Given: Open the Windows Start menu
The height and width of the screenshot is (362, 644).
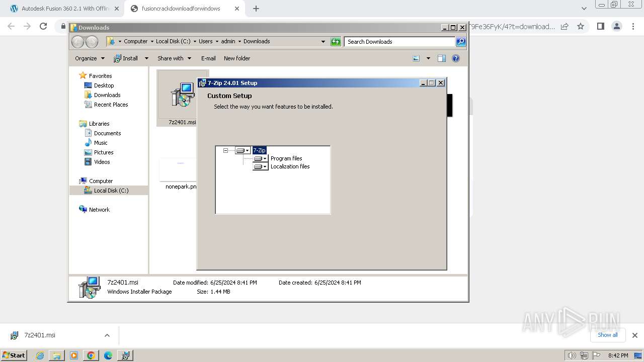Looking at the screenshot, I should click(x=14, y=355).
